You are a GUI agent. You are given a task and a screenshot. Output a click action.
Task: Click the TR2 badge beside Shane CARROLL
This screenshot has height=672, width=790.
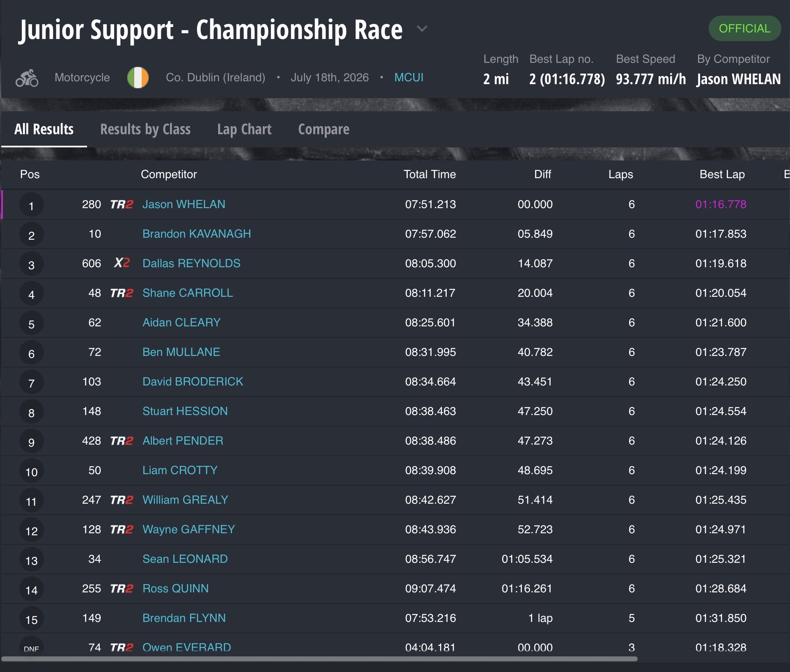[122, 293]
